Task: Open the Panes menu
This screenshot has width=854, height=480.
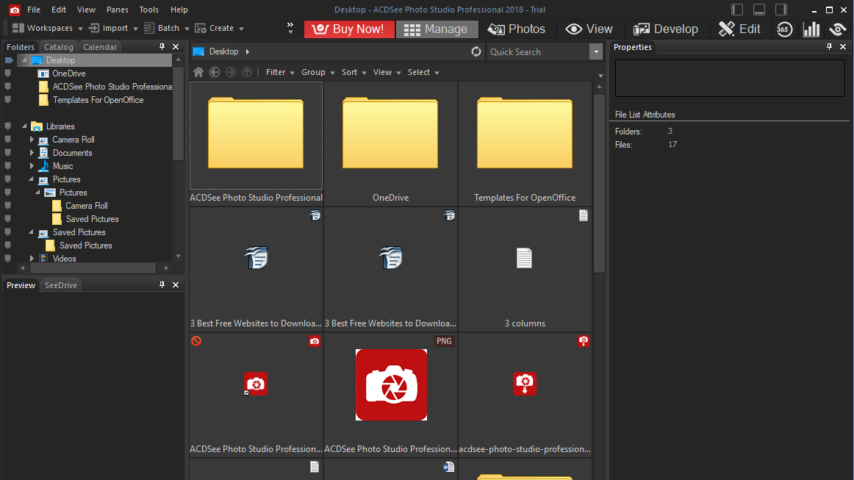Action: (x=117, y=10)
